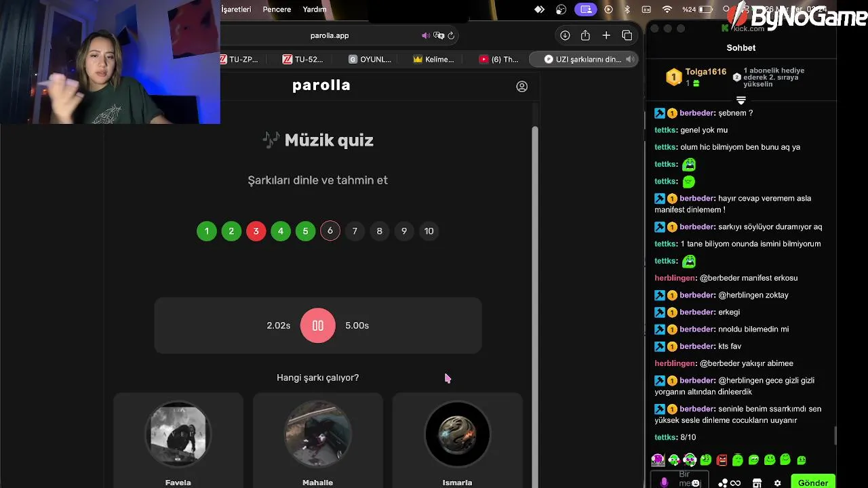Click berbeder on 'şebnem ?' message
Image resolution: width=868 pixels, height=488 pixels.
click(696, 113)
